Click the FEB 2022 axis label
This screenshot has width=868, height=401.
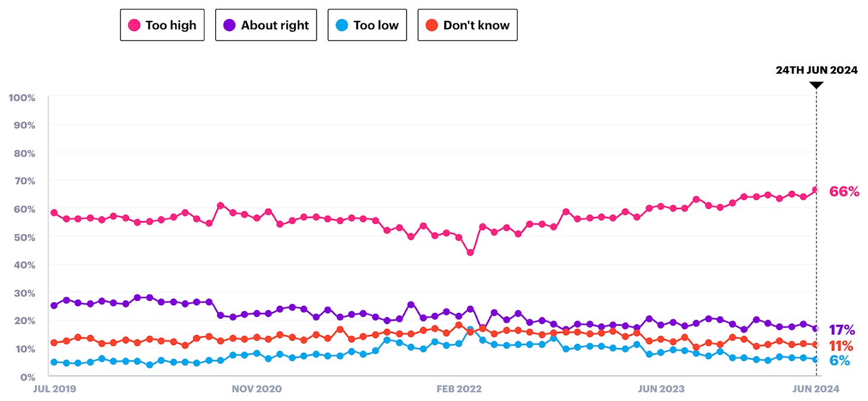click(x=459, y=388)
